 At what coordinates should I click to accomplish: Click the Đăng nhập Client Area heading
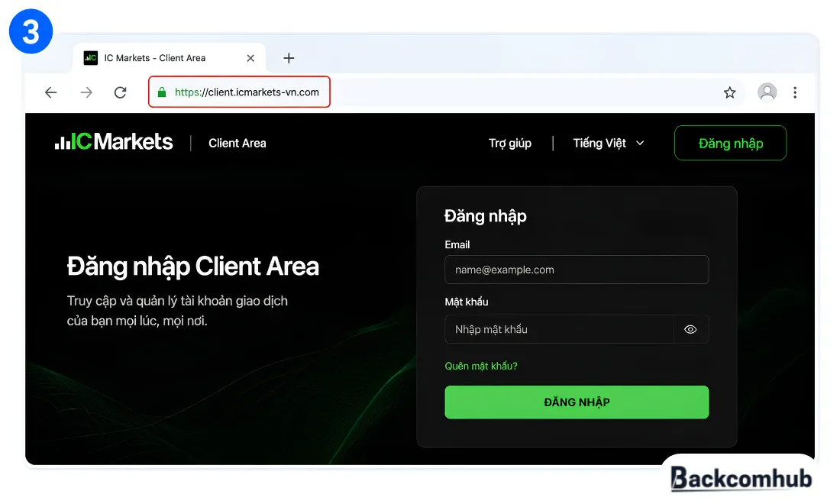(193, 267)
